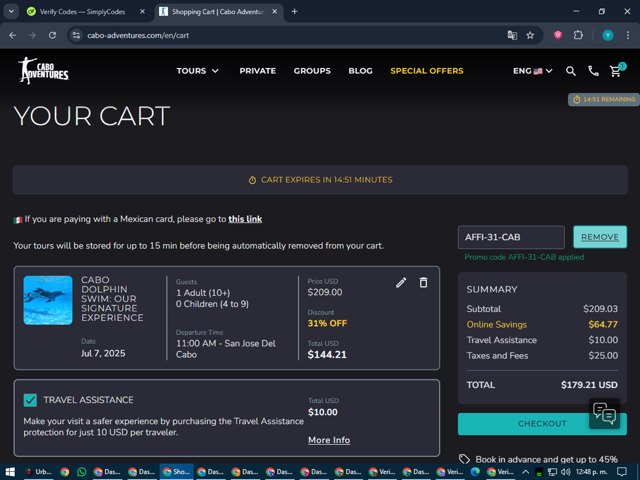Switch to the Verify Codes — SimplyCodes tab
Screen dimensions: 640x480
coord(82,11)
